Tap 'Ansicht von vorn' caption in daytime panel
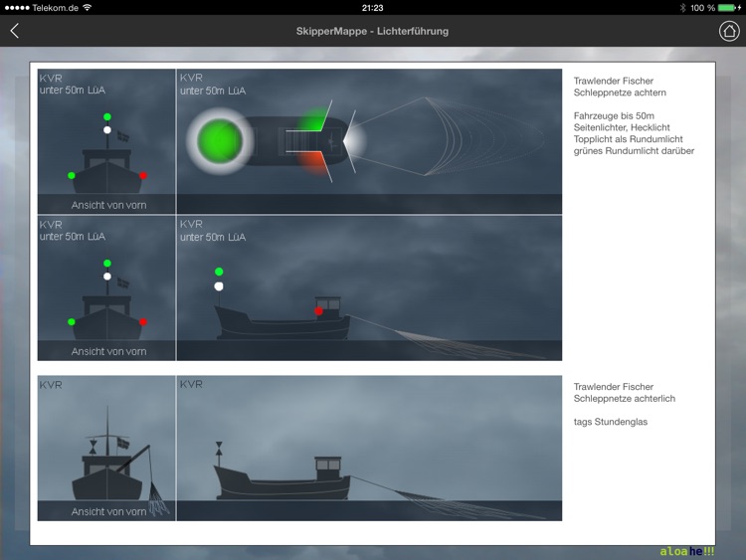The width and height of the screenshot is (746, 560). point(109,511)
